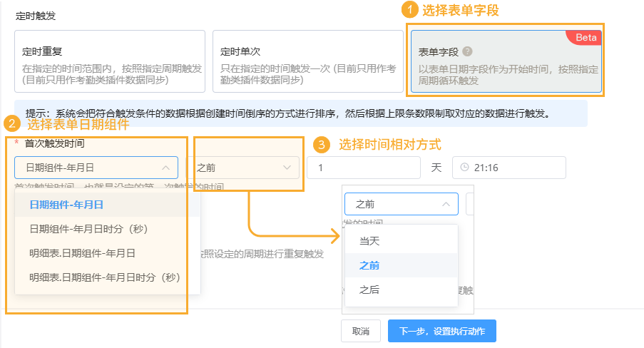
Task: Click the orange number 1 step badge
Action: pos(409,10)
